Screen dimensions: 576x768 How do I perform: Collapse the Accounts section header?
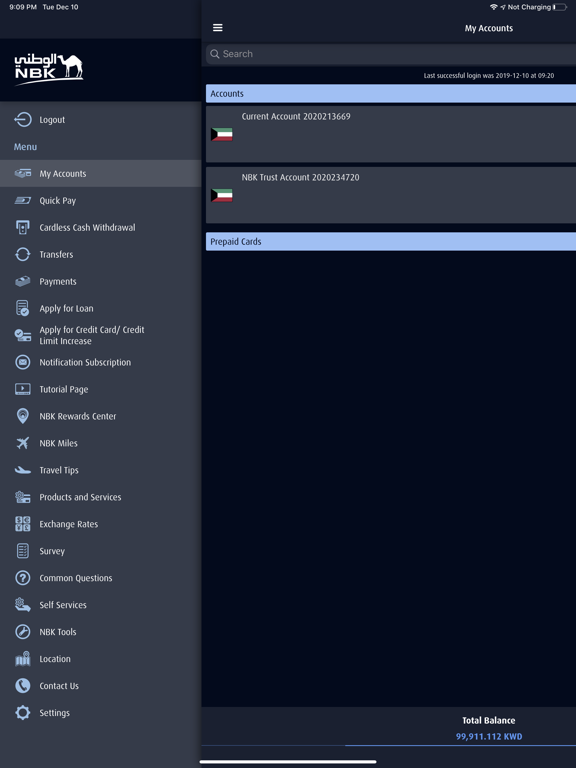(391, 94)
